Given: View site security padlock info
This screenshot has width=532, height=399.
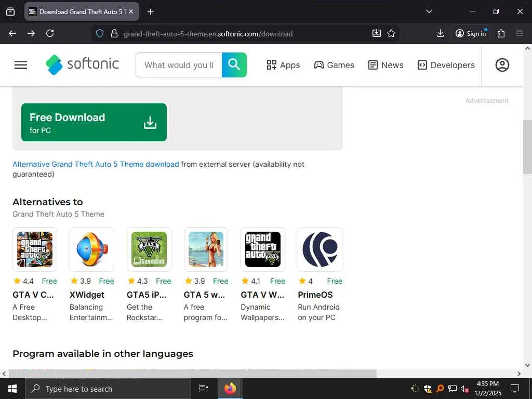Looking at the screenshot, I should (x=114, y=33).
